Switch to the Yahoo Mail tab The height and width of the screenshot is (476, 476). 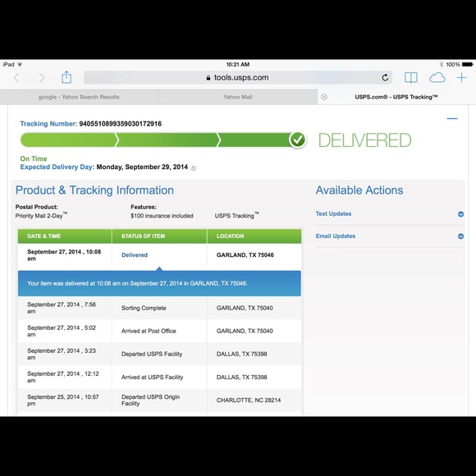[238, 97]
